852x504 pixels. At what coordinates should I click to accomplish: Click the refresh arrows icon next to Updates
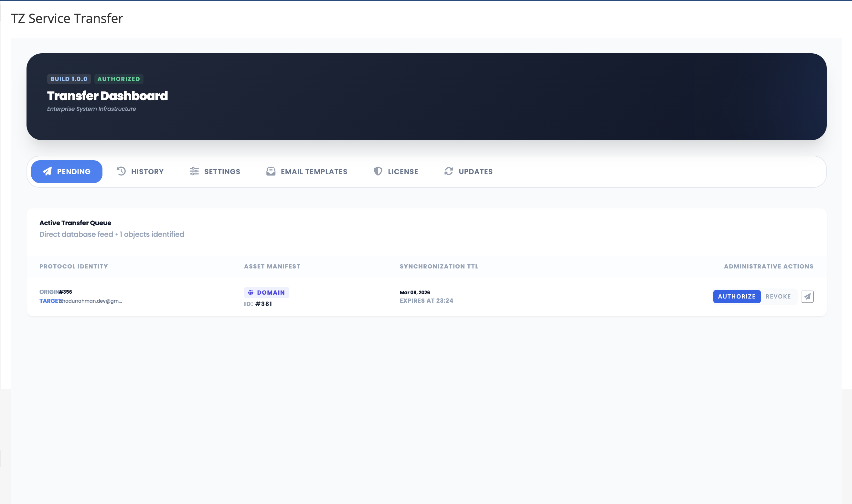448,172
